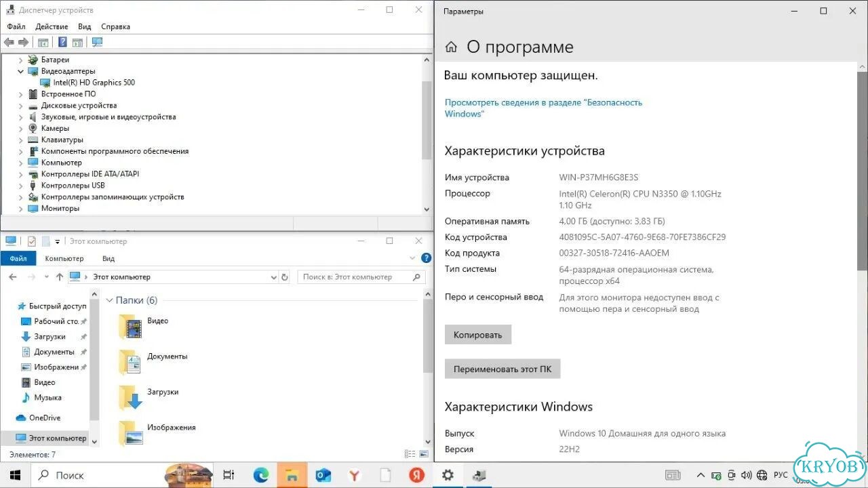Screen dimensions: 868x488
Task: Open the Действие menu in Device Manager
Action: click(52, 26)
